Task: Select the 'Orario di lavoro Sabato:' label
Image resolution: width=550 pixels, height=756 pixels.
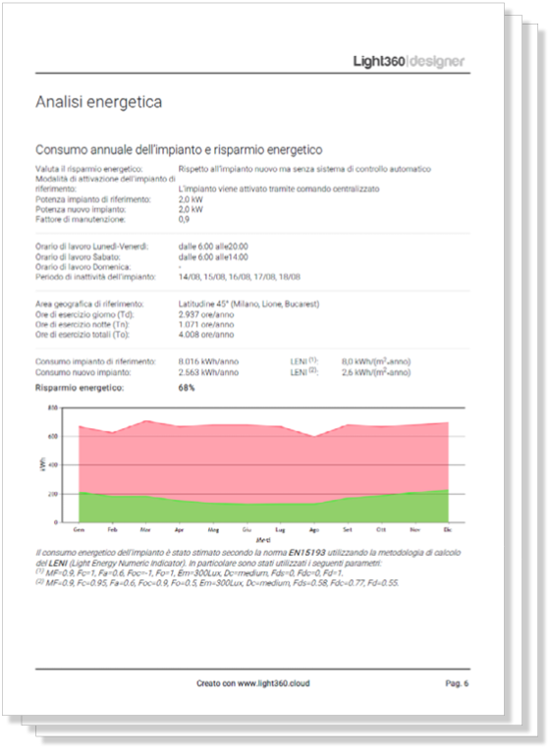Action: (78, 257)
